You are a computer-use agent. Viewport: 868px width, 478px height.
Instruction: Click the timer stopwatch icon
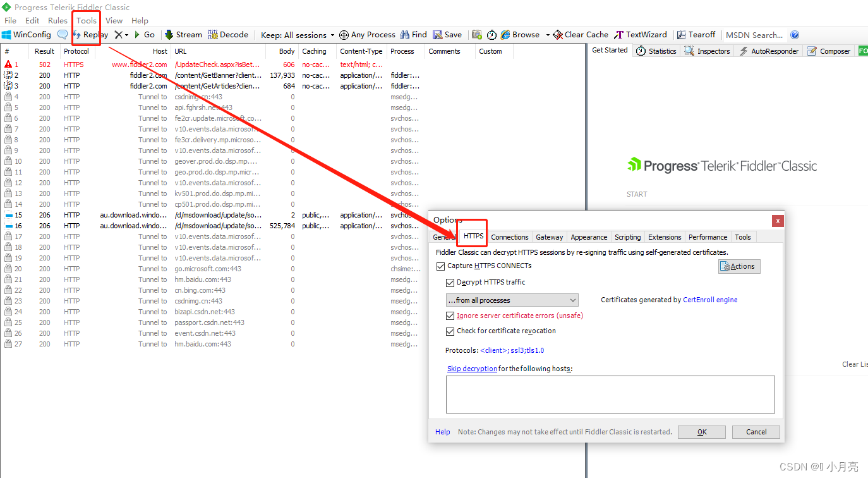pyautogui.click(x=491, y=35)
